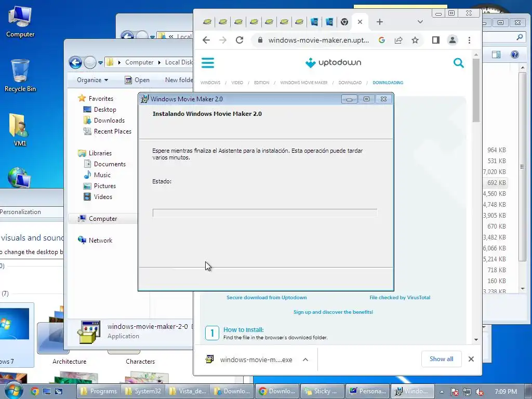This screenshot has height=399, width=532.
Task: Click Chrome's back arrow button
Action: tap(206, 40)
